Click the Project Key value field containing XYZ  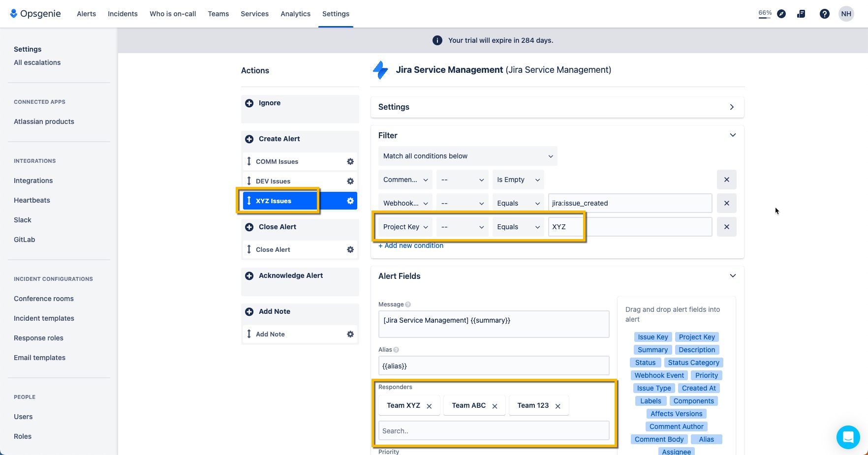[x=630, y=227]
